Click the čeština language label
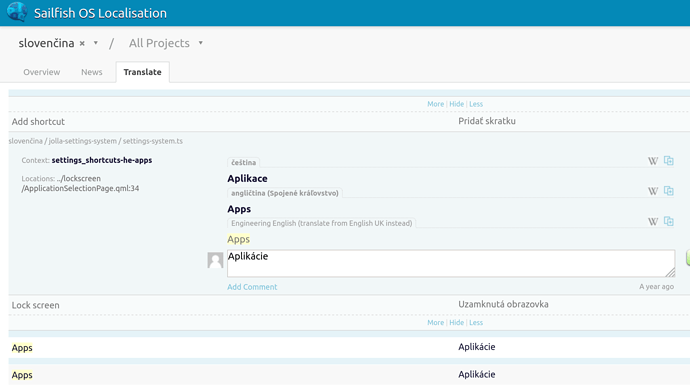The height and width of the screenshot is (389, 690). 243,162
